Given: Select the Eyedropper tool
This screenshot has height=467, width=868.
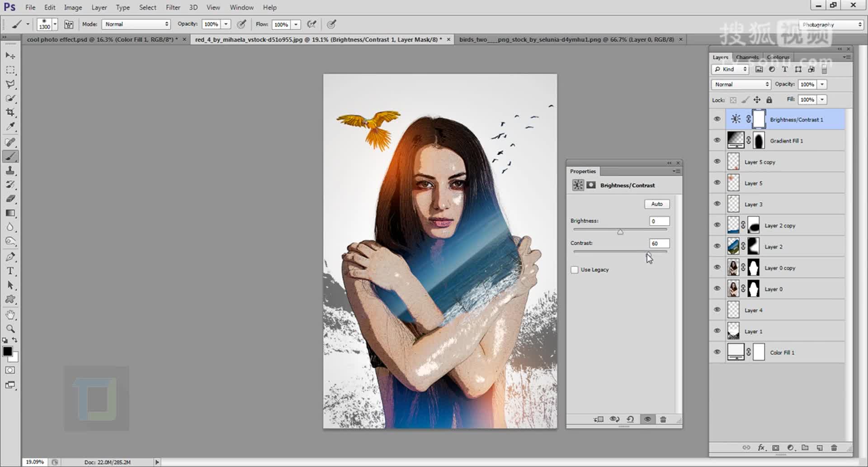Looking at the screenshot, I should pos(10,126).
